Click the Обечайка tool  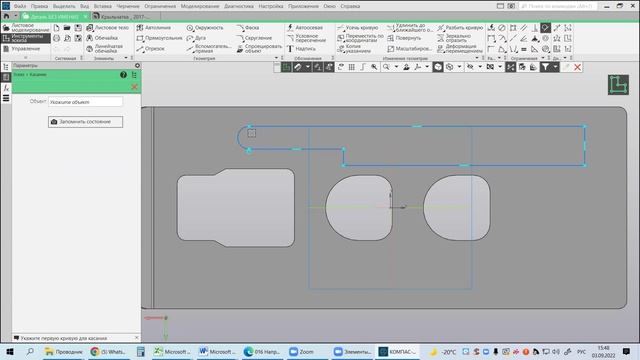(x=102, y=38)
